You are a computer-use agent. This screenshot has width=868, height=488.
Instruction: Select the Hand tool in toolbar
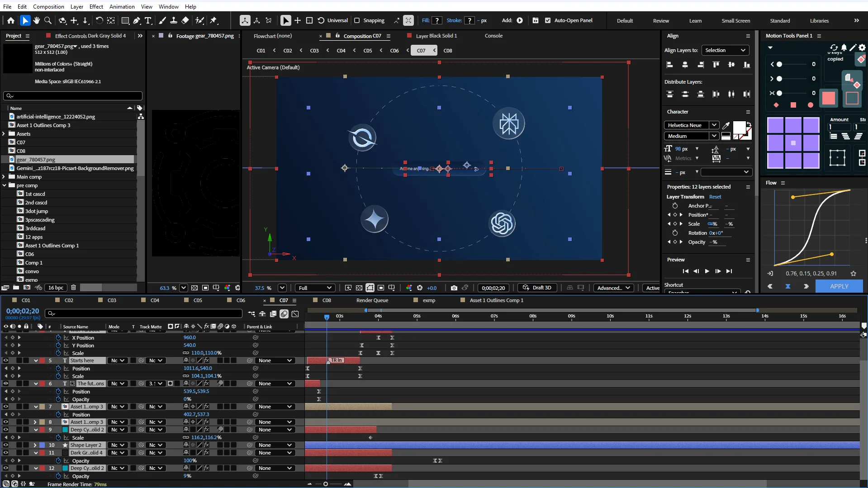[x=37, y=20]
